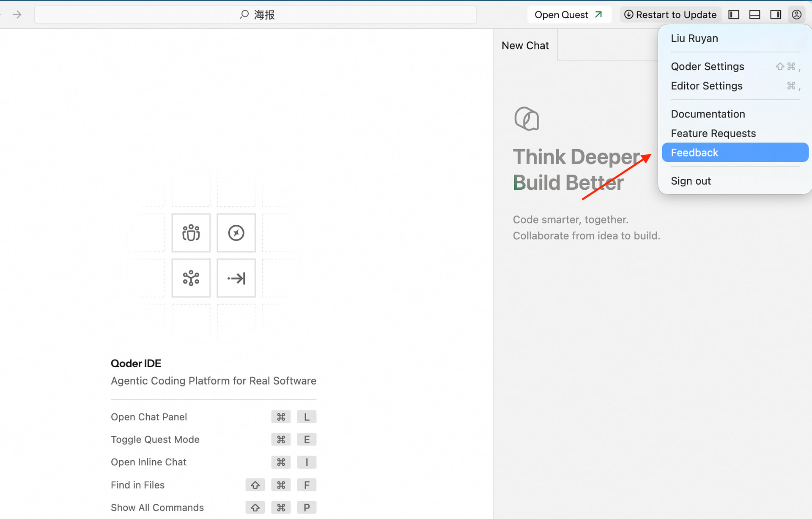Click Sign out in the menu
This screenshot has height=519, width=812.
[x=735, y=181]
